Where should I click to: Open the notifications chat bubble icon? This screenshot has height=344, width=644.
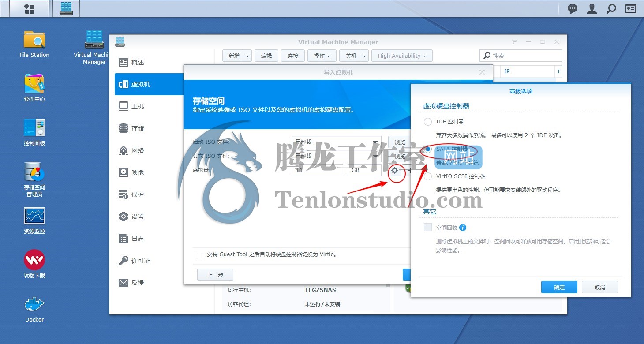click(573, 9)
